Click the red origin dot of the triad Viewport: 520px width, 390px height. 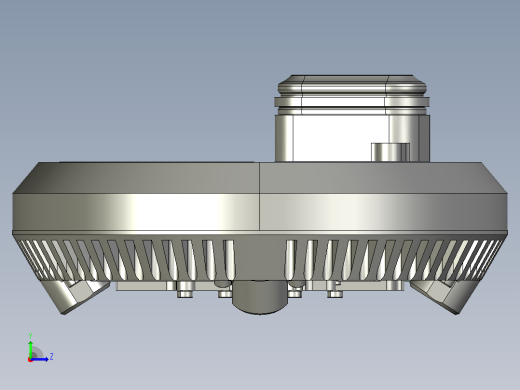point(30,360)
